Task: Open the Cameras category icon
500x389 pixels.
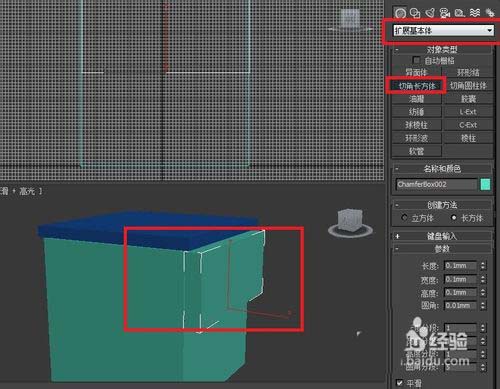Action: click(x=445, y=13)
